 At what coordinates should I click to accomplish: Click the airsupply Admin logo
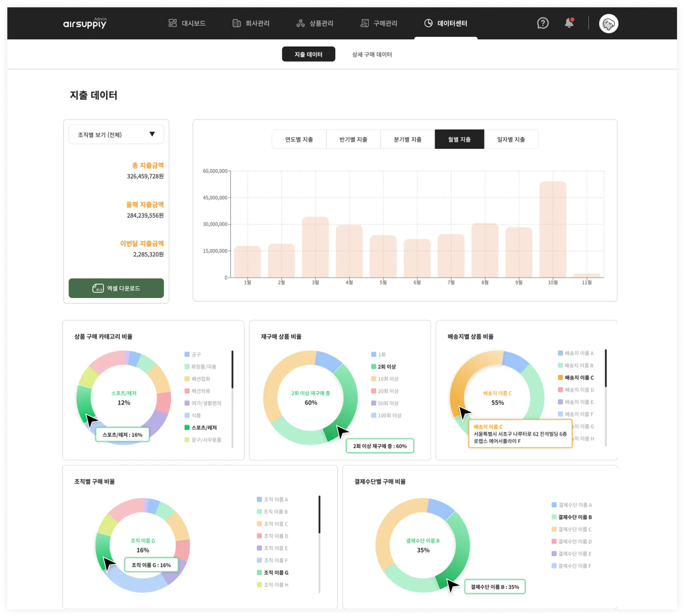coord(85,23)
